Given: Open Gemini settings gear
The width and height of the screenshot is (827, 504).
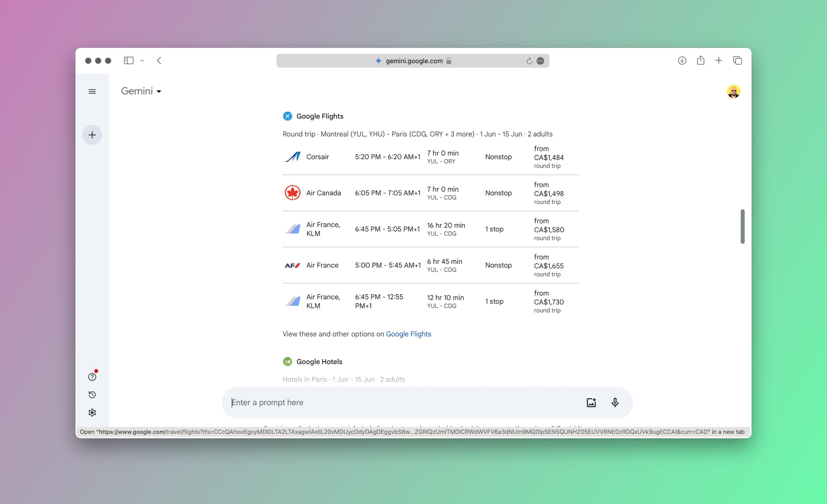Looking at the screenshot, I should click(x=92, y=412).
